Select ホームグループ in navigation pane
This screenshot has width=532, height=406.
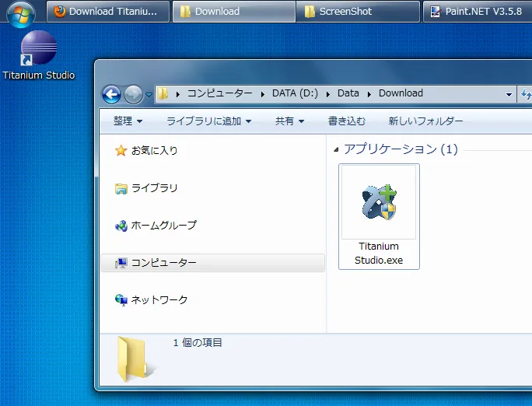(x=164, y=225)
